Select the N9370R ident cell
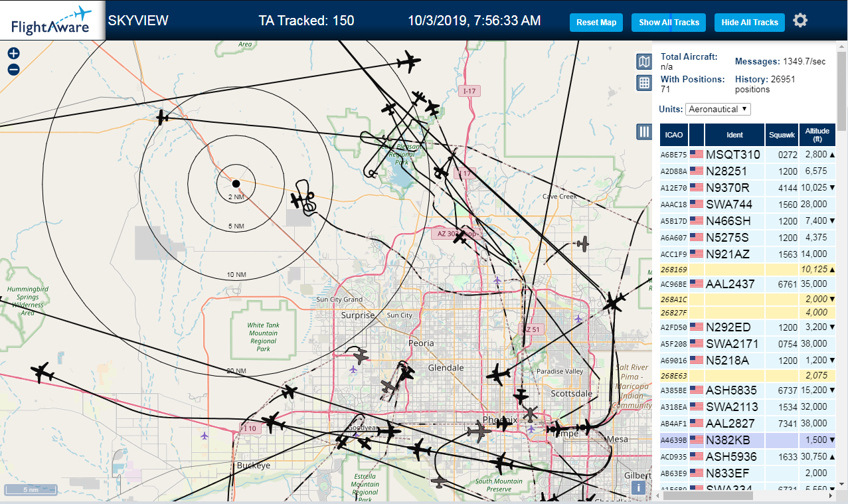 click(734, 187)
